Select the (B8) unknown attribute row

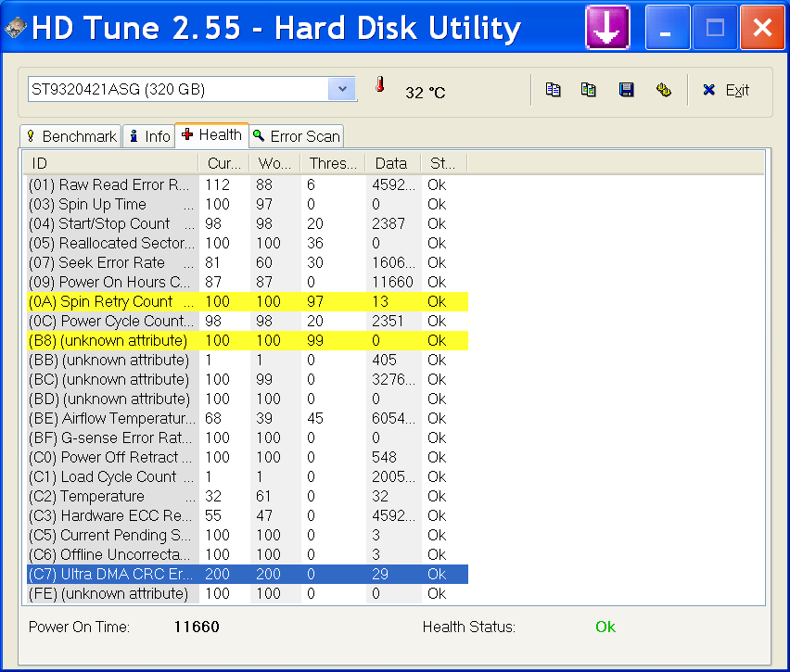248,340
